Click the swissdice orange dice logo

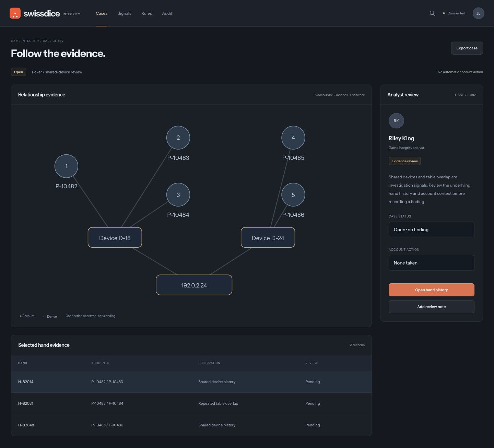15,13
